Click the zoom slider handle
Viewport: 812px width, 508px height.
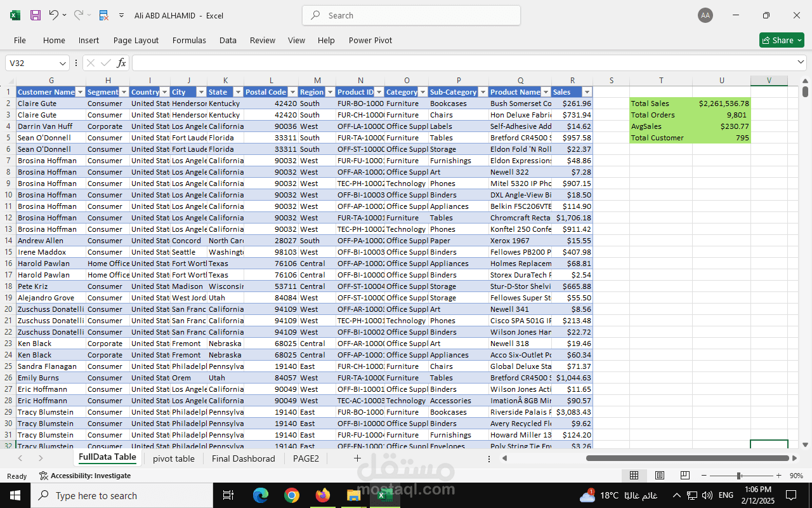click(x=739, y=476)
